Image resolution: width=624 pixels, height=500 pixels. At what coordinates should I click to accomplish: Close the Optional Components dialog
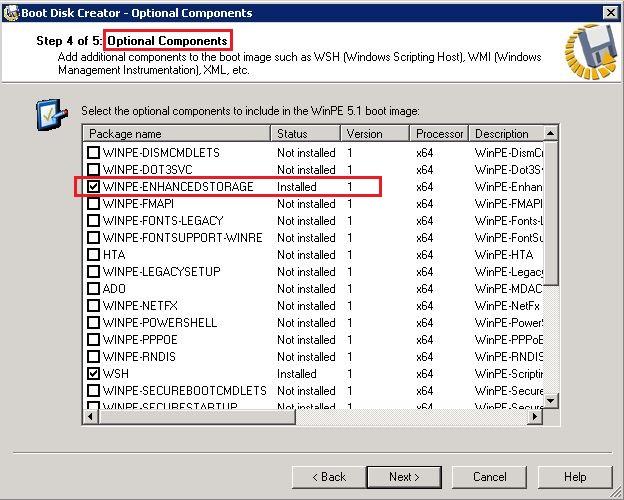(x=609, y=12)
